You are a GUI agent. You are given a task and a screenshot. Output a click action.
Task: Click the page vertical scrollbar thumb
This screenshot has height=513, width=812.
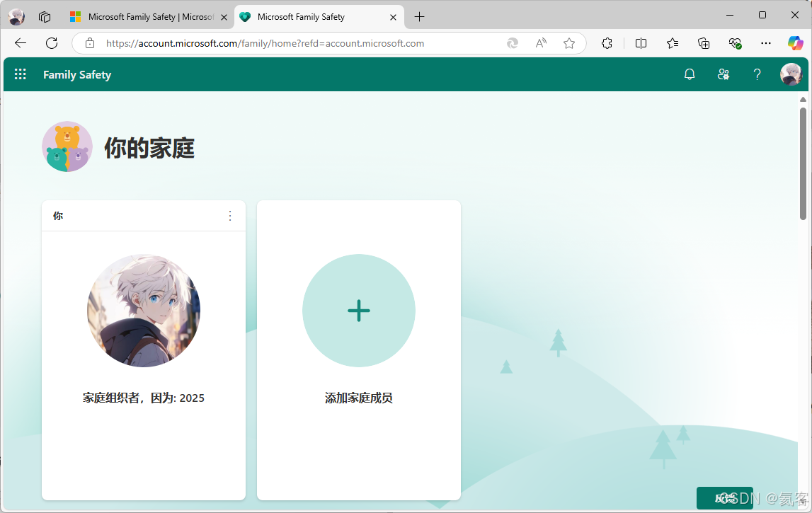[803, 163]
